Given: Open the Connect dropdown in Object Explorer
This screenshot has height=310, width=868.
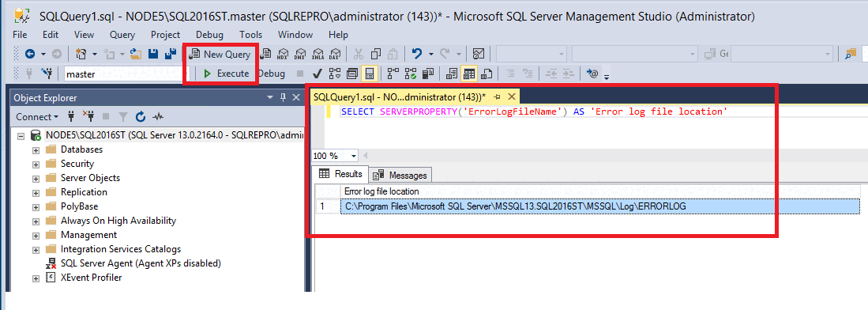Looking at the screenshot, I should point(37,117).
